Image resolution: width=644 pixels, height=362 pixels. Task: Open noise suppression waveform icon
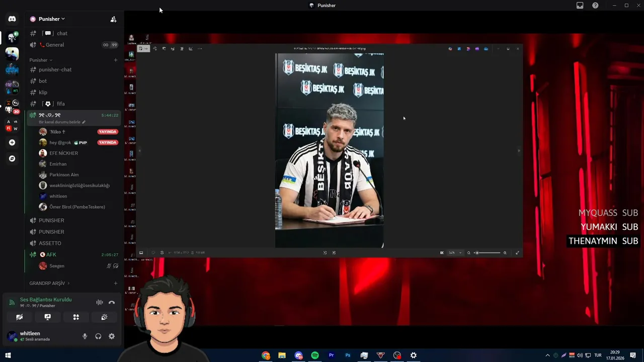100,303
